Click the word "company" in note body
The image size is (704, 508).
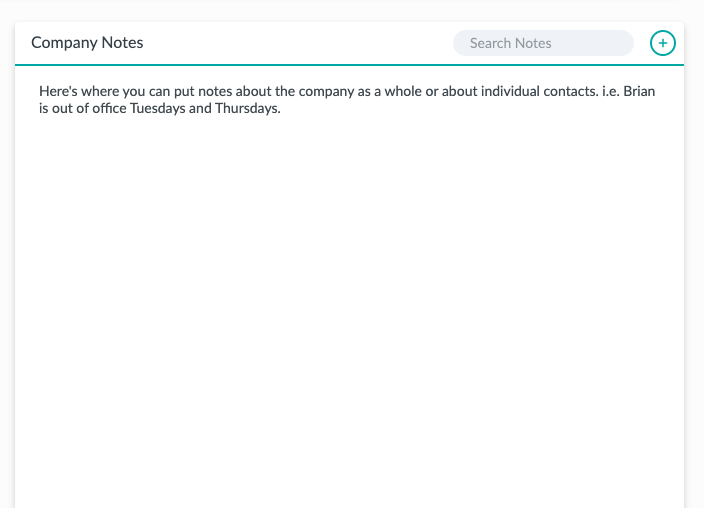(x=326, y=91)
